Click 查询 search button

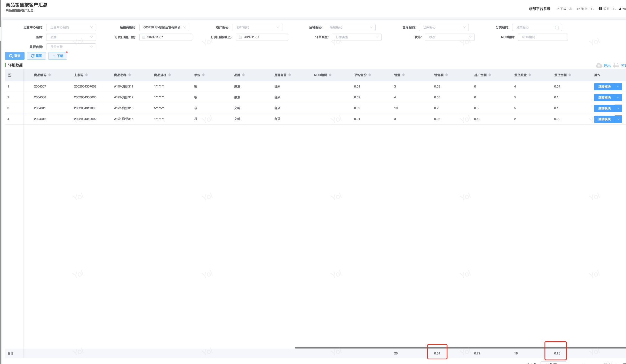tap(15, 56)
